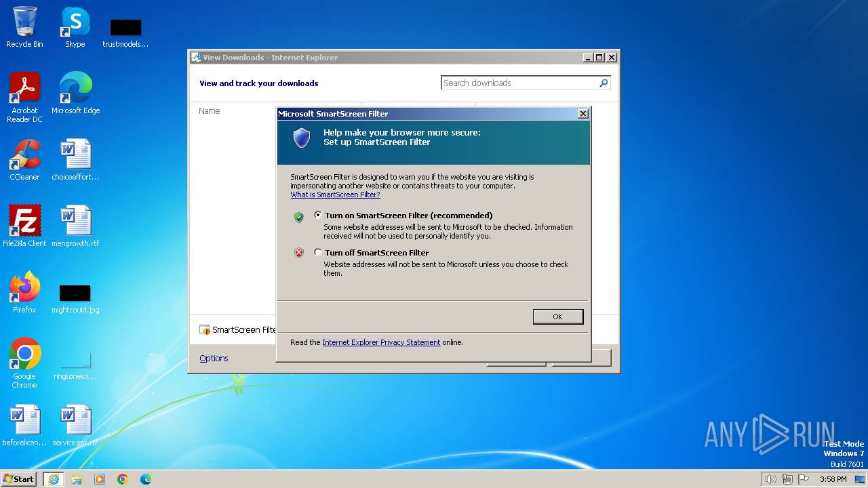Open mengrowth.rtf document
The width and height of the screenshot is (868, 488).
click(x=75, y=226)
